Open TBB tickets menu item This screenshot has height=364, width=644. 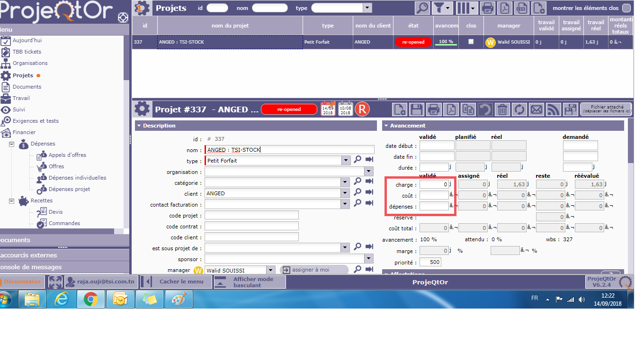pyautogui.click(x=27, y=52)
